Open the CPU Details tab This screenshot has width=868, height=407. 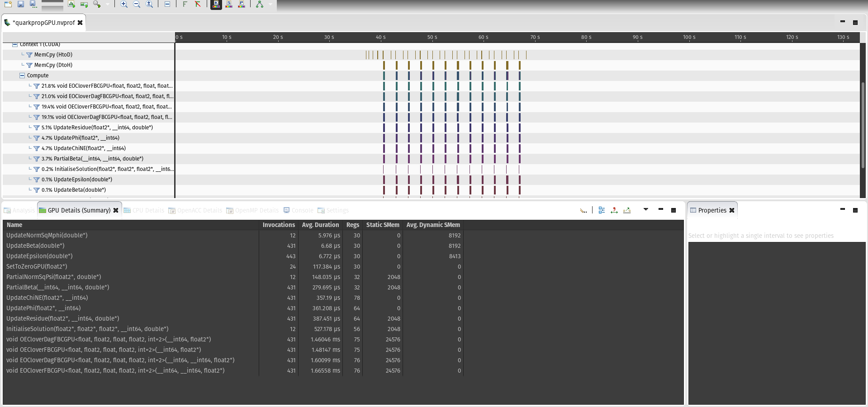pos(144,210)
